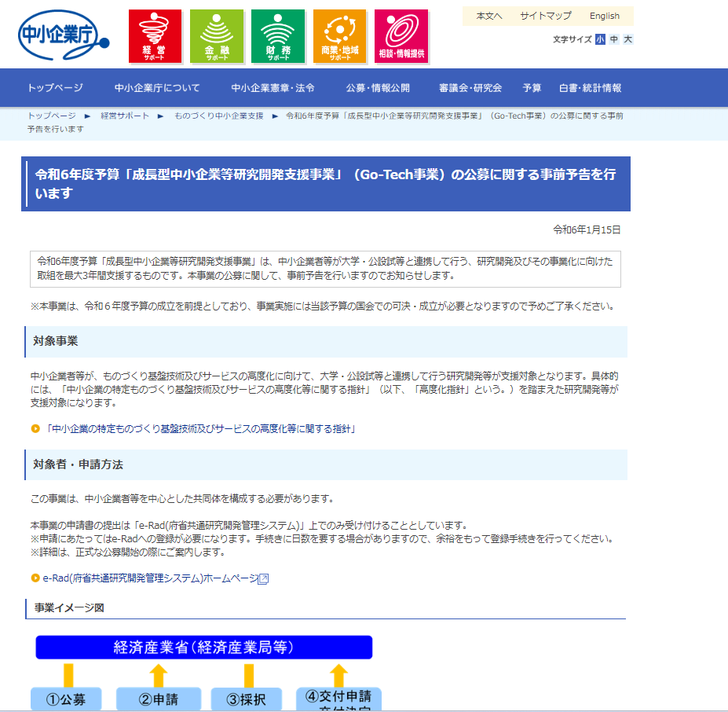Open 中小企業庁について in navigation bar

coord(157,88)
